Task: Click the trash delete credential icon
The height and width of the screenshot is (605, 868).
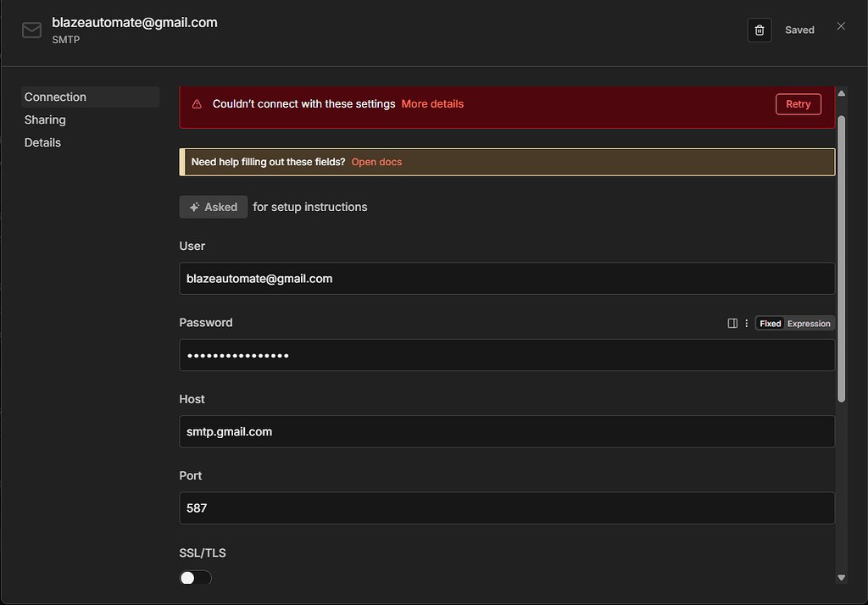Action: [x=759, y=31]
